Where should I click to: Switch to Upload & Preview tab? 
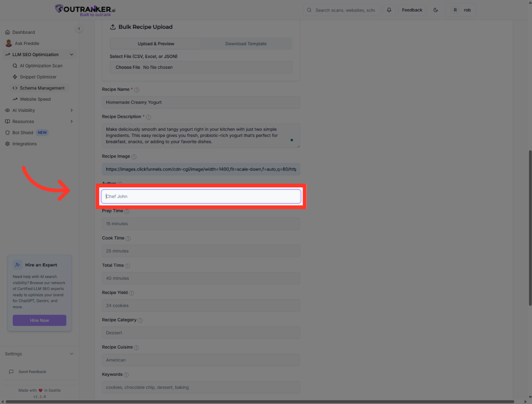click(156, 44)
